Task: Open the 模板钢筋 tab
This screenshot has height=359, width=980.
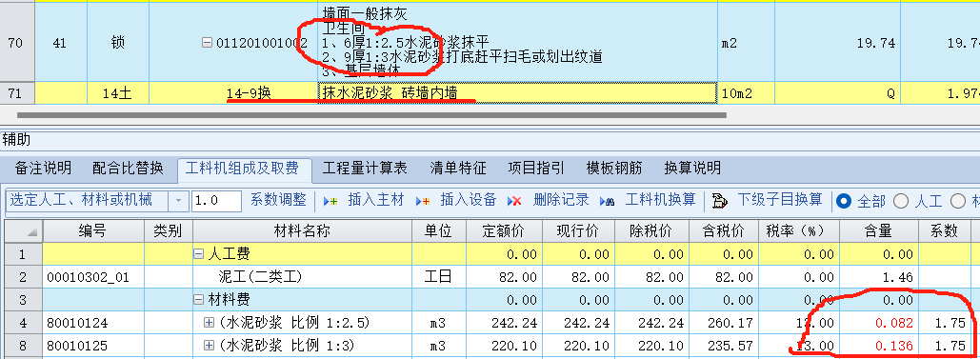Action: click(x=614, y=169)
